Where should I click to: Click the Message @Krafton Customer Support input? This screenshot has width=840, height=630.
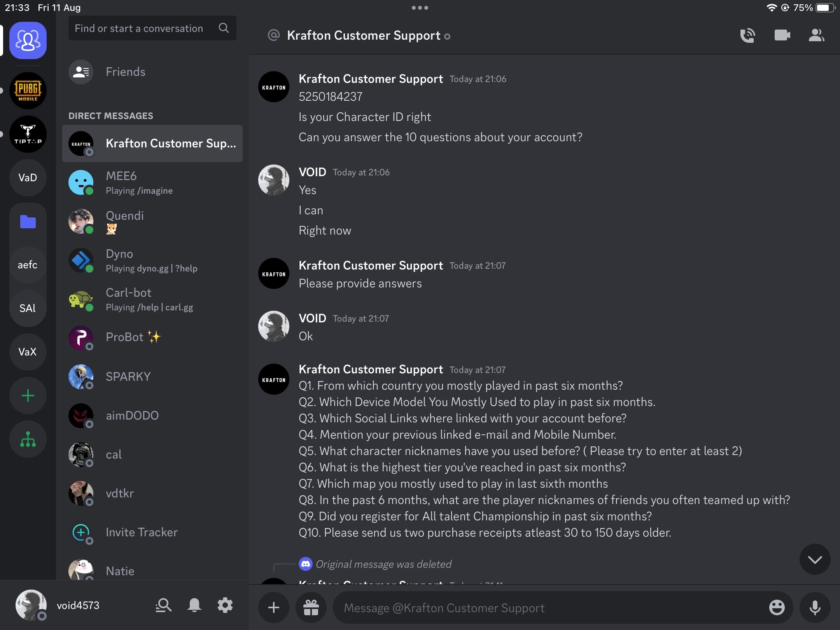[544, 607]
